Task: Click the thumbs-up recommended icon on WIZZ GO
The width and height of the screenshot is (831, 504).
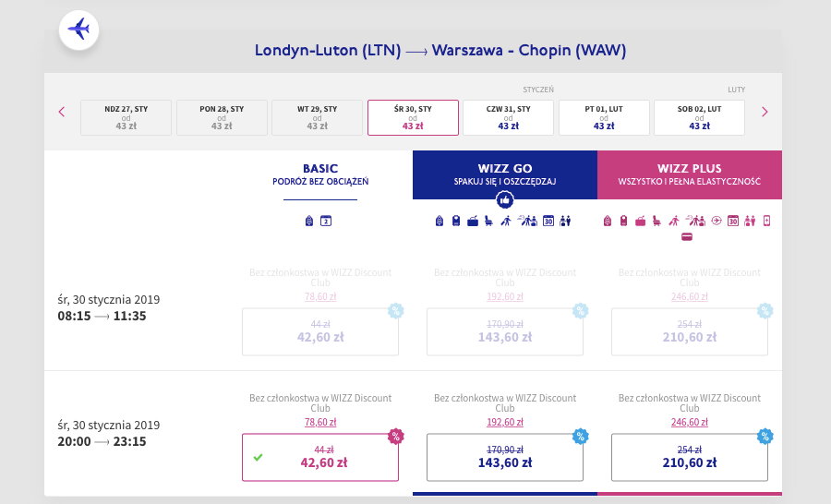Action: pyautogui.click(x=504, y=200)
